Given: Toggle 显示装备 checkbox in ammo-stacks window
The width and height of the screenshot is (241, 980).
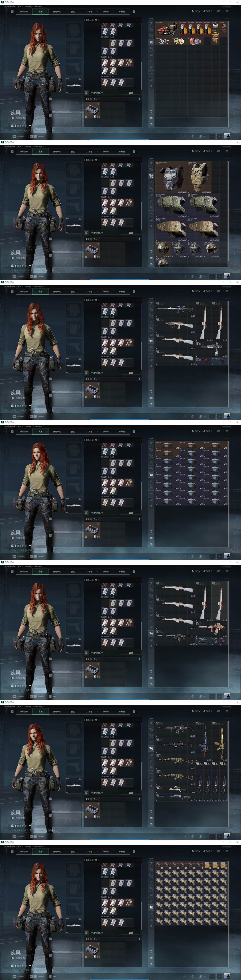Looking at the screenshot, I should point(13,958).
